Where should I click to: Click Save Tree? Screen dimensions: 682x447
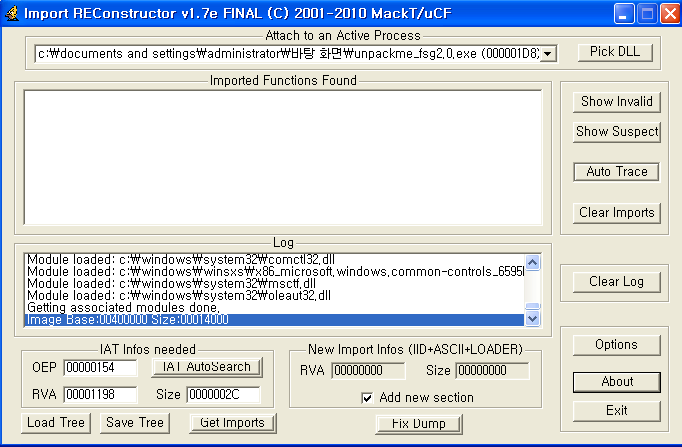point(135,423)
